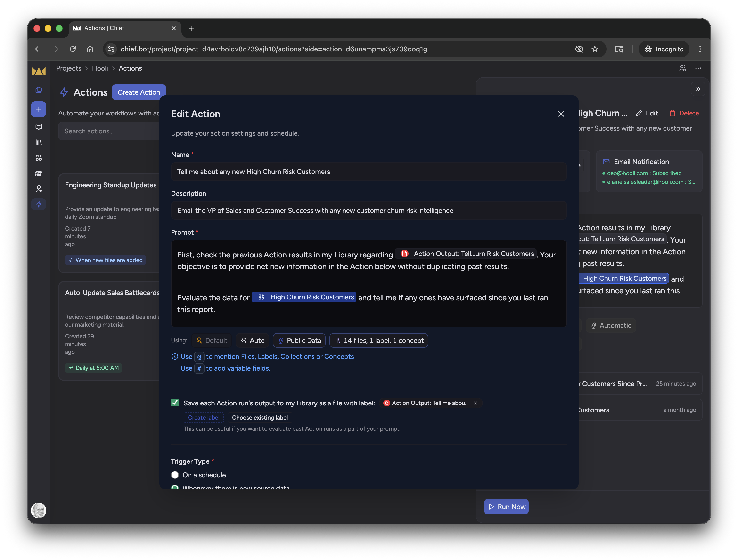The image size is (738, 560).
Task: Select the Actions lightning icon in the sidebar
Action: point(39,204)
